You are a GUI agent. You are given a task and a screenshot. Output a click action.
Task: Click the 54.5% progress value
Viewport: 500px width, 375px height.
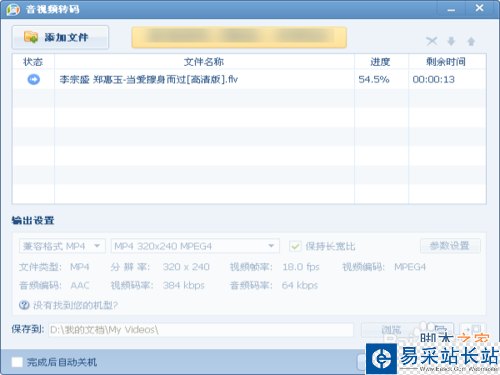click(374, 79)
